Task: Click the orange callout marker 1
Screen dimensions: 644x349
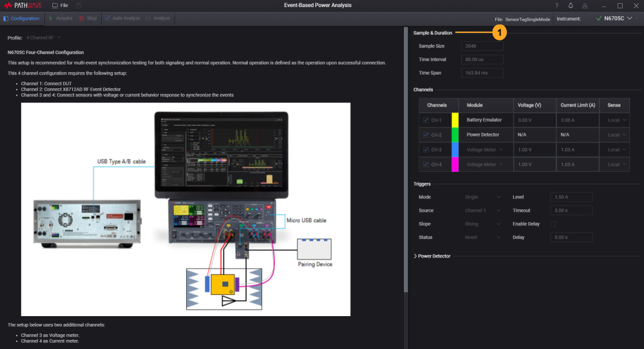Action: pyautogui.click(x=498, y=33)
